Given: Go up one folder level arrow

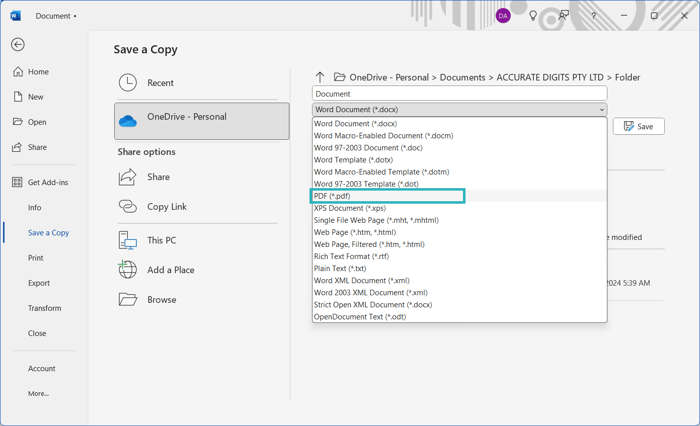Looking at the screenshot, I should [x=320, y=77].
